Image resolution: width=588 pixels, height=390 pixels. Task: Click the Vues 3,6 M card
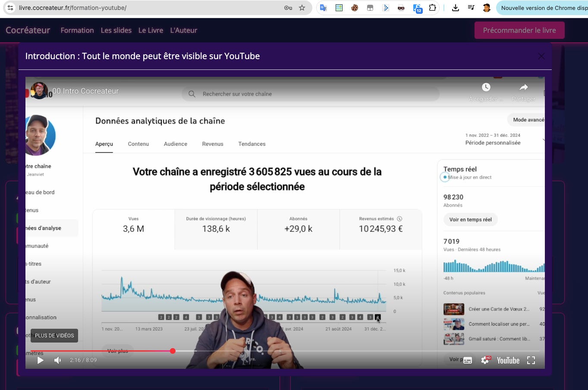[134, 230]
